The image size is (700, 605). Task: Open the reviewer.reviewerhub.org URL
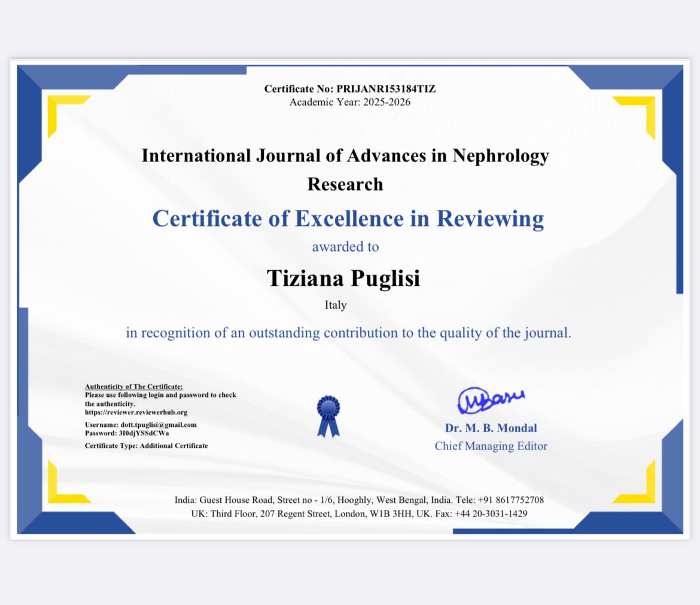136,412
